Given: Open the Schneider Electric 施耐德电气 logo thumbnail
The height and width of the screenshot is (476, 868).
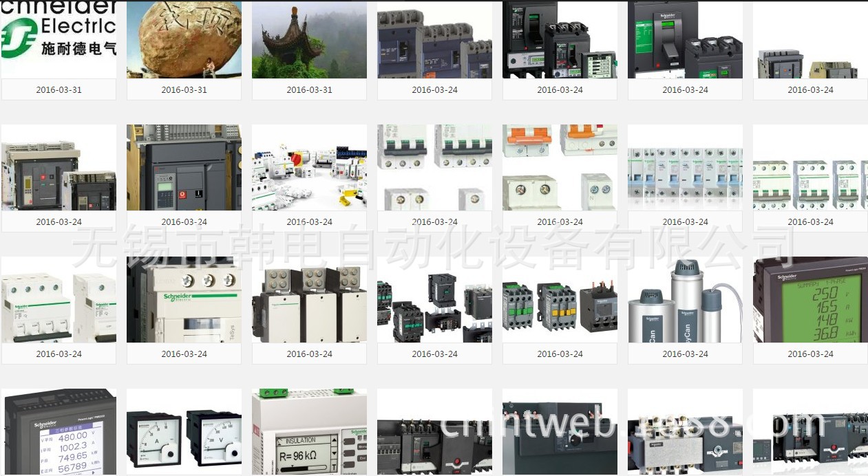Looking at the screenshot, I should point(59,39).
